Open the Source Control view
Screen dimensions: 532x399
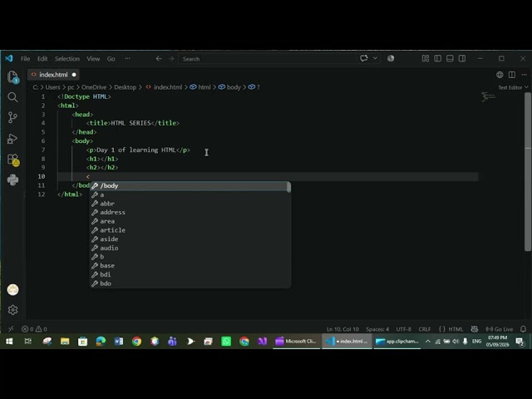tap(12, 117)
